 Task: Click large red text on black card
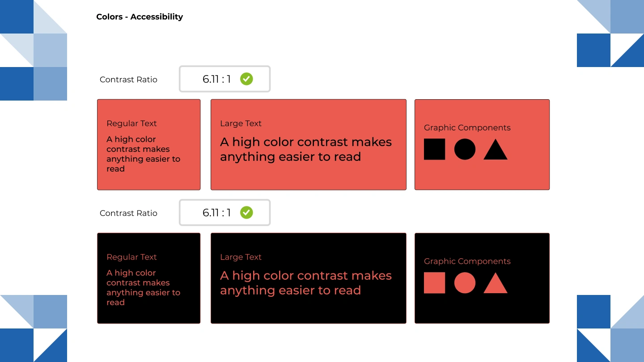306,283
